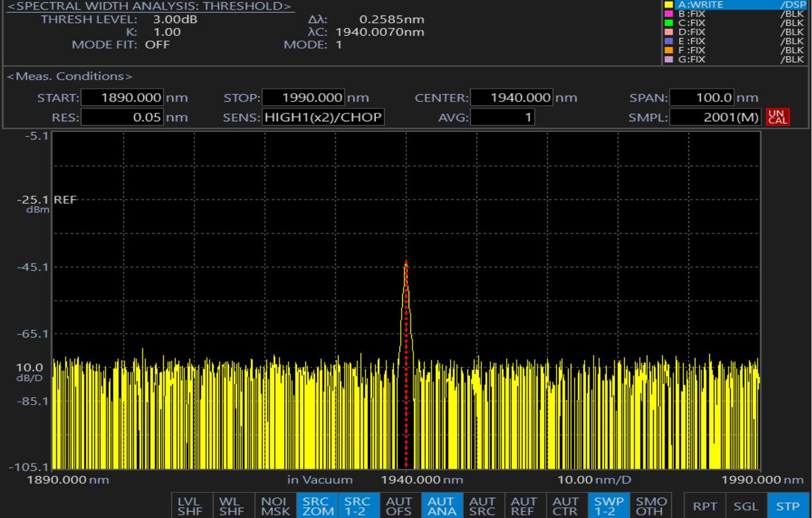Run a single sweep with SGL

coord(746,506)
